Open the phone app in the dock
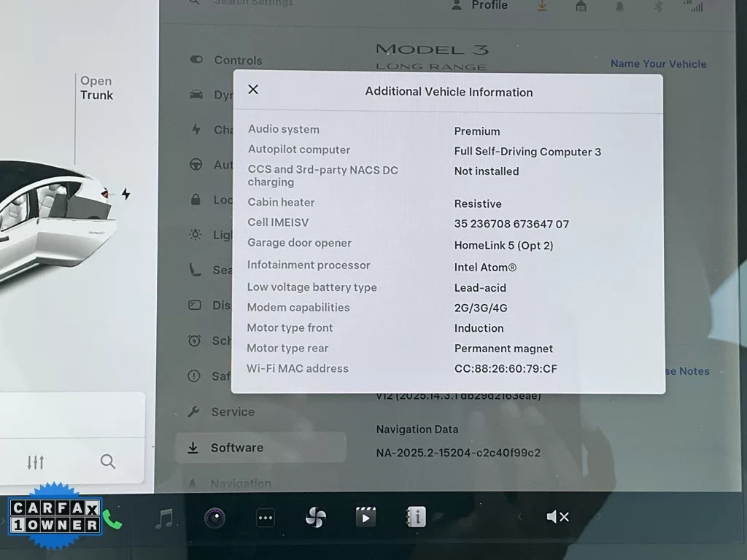 tap(112, 519)
